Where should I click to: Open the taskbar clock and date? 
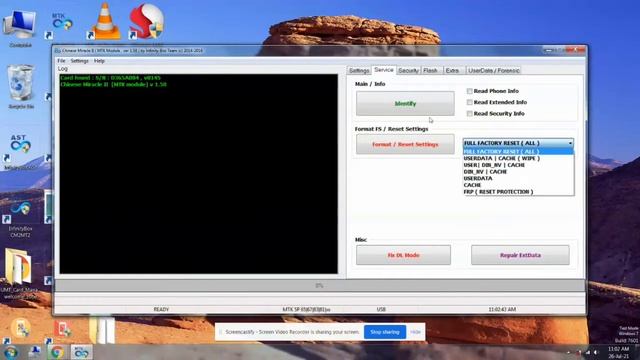pos(618,352)
